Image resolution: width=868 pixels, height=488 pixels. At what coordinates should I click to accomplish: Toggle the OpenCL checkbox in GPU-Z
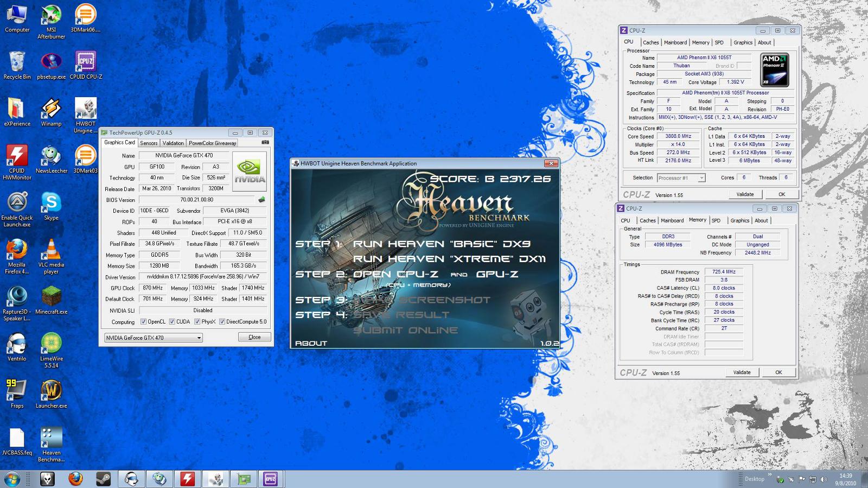(x=143, y=321)
